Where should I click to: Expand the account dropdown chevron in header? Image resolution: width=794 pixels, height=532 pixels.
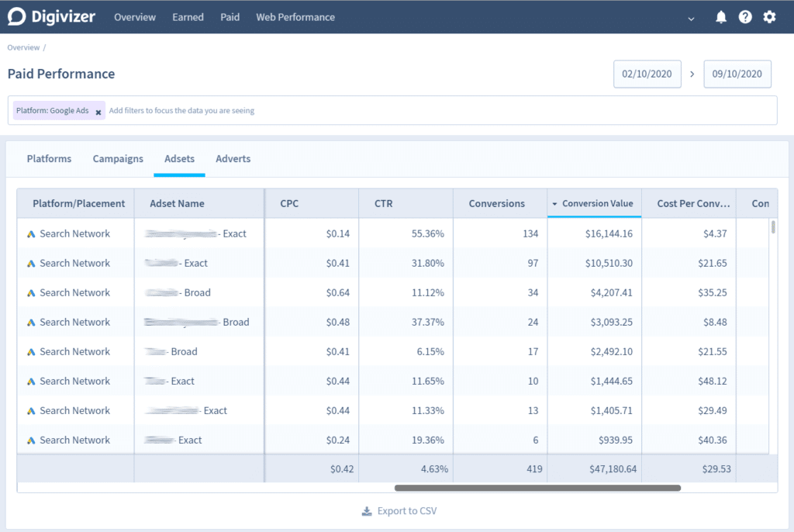691,19
